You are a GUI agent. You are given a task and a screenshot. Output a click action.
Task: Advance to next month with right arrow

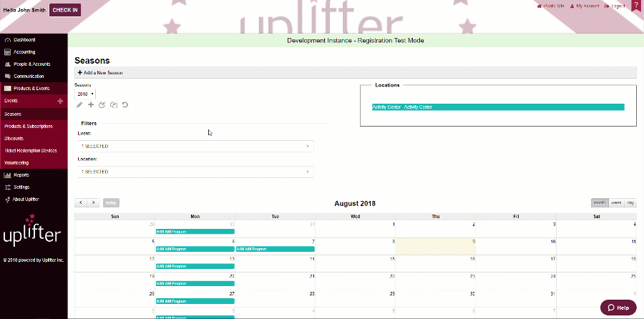click(93, 203)
